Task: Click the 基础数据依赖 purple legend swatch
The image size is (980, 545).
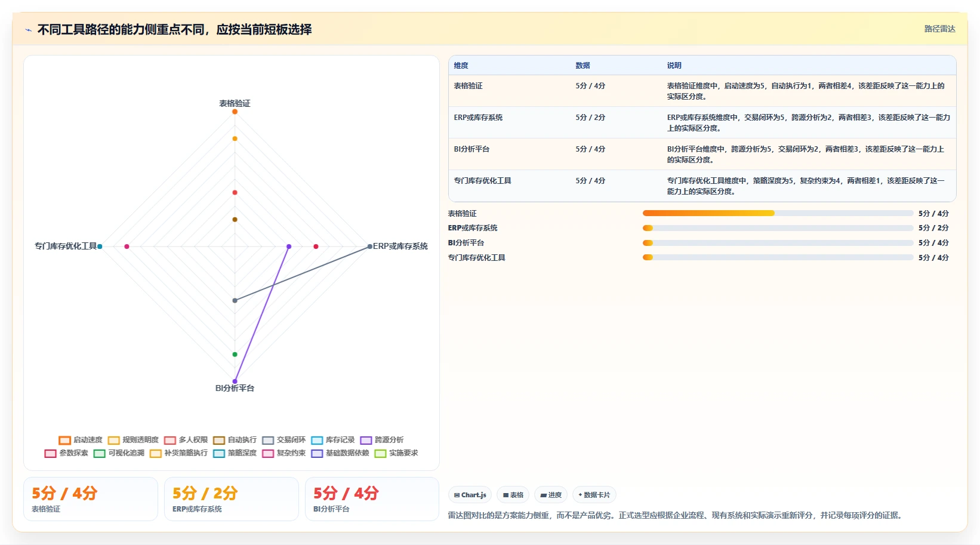Action: tap(317, 454)
